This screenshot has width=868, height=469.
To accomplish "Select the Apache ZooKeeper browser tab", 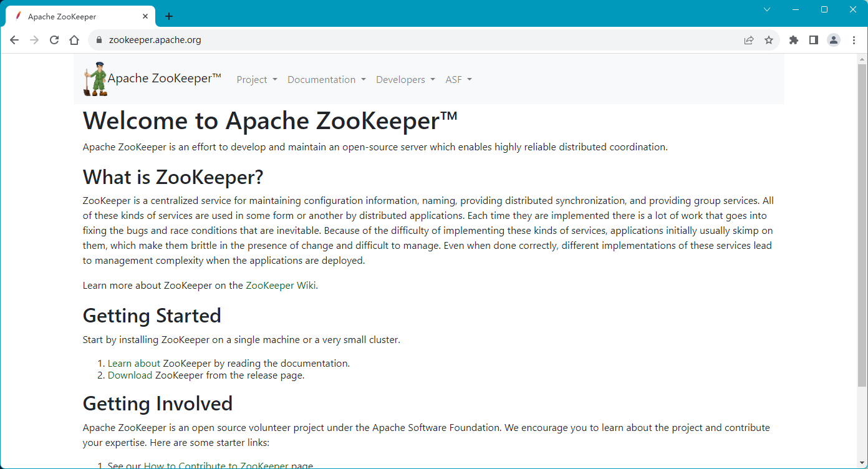I will tap(80, 16).
